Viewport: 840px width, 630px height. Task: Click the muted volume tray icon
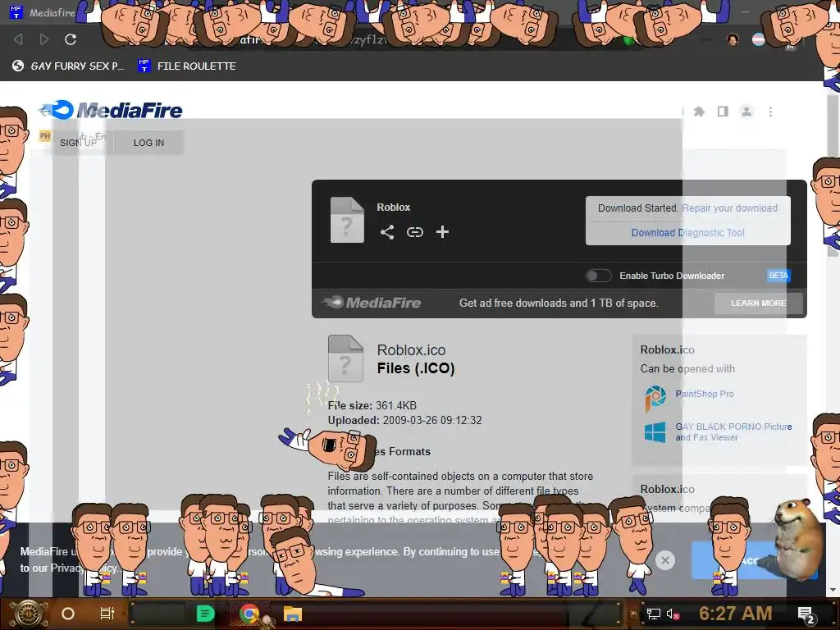coord(673,614)
